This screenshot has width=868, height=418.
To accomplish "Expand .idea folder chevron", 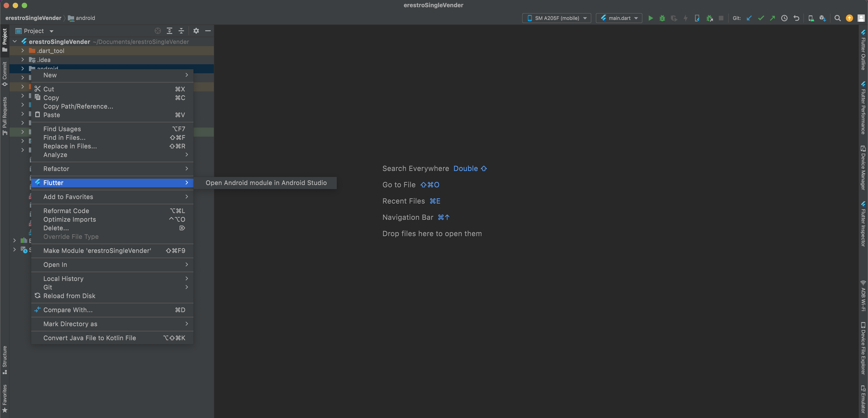I will (23, 60).
